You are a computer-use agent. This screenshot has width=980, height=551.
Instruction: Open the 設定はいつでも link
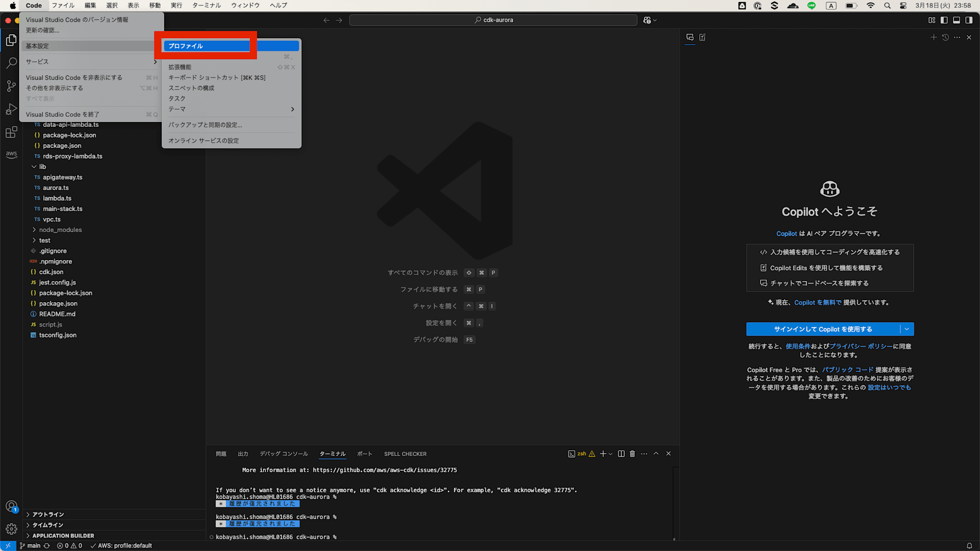[x=889, y=387]
